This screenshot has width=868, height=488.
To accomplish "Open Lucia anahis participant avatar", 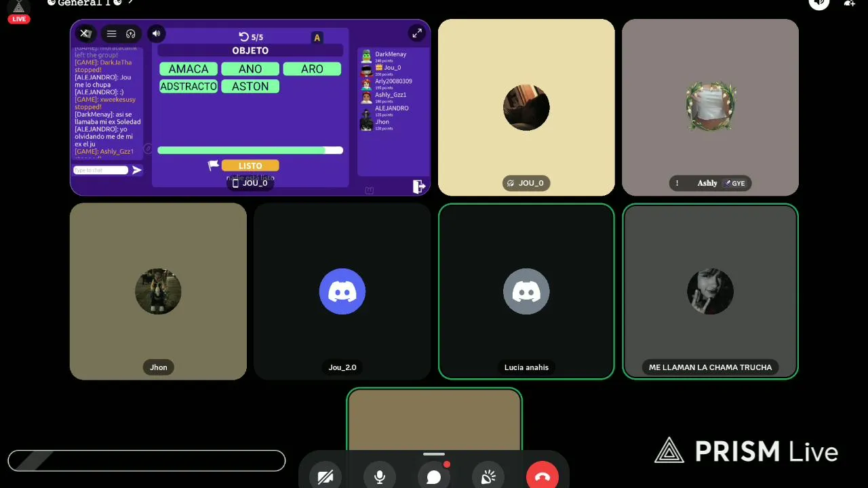I will [x=526, y=291].
